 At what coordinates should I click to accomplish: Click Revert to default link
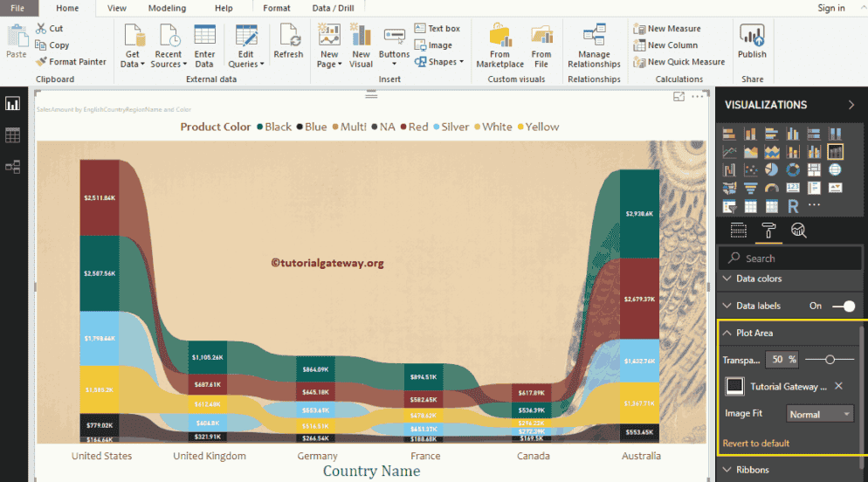tap(756, 444)
